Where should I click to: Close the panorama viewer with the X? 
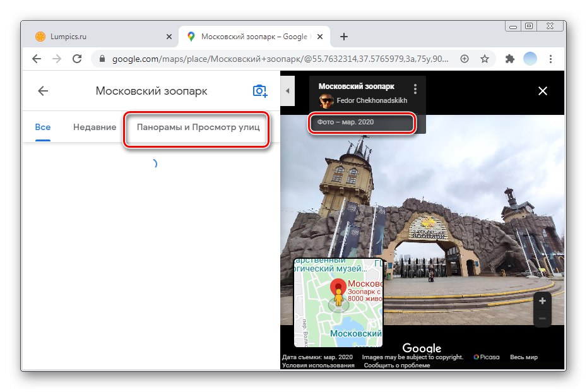(x=542, y=91)
